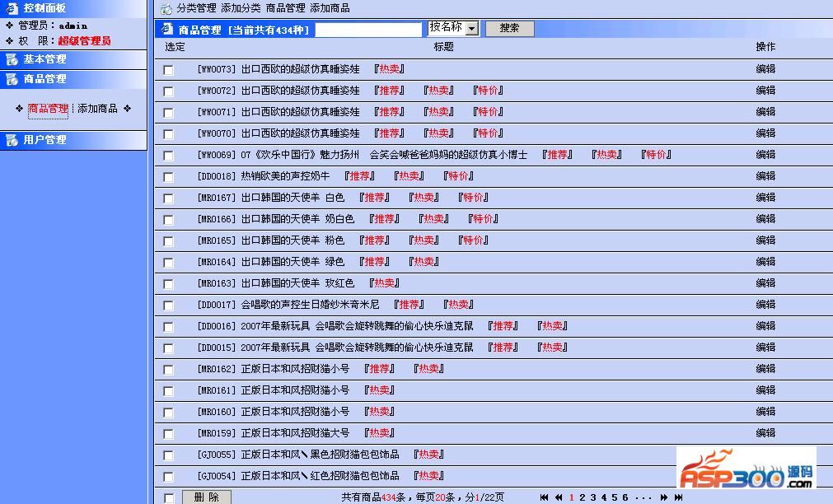Click 编辑 for product MR0164
Viewport: 833px width, 504px height.
[x=765, y=261]
